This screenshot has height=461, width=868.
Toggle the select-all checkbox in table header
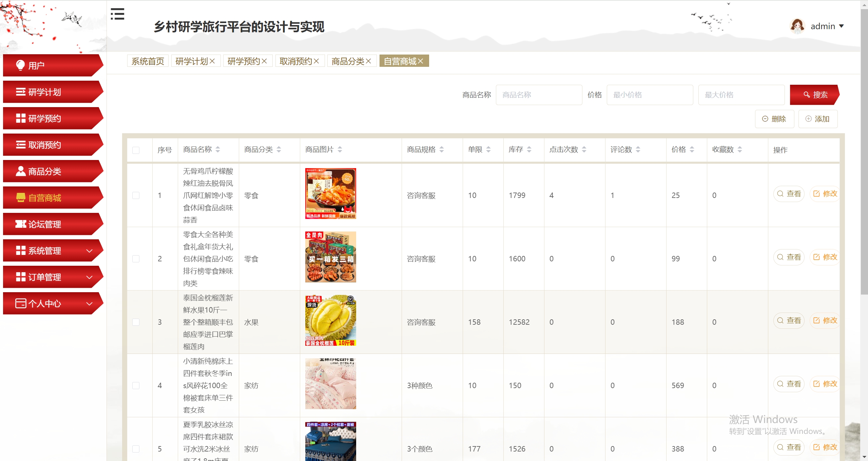click(x=136, y=150)
